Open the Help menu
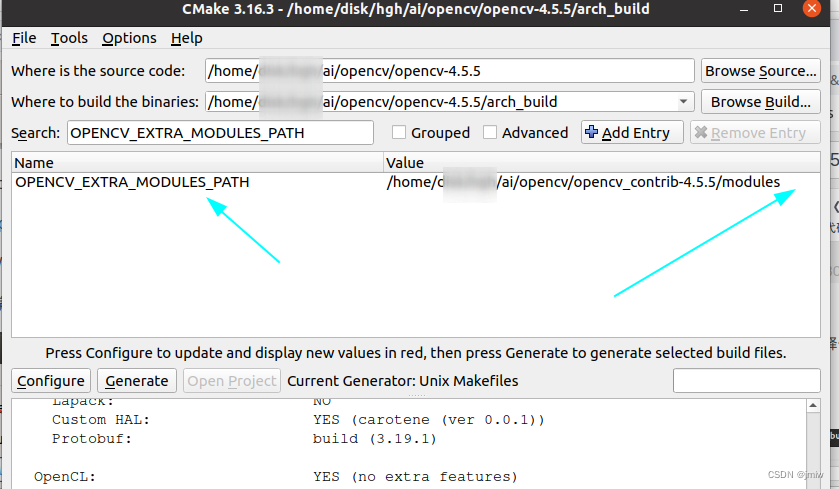The height and width of the screenshot is (489, 839). 187,38
